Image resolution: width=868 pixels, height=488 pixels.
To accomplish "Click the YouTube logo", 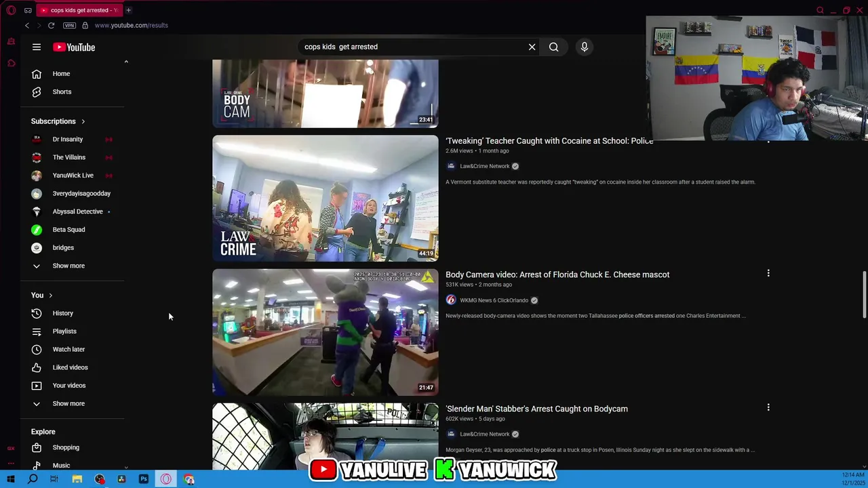I will [x=74, y=47].
